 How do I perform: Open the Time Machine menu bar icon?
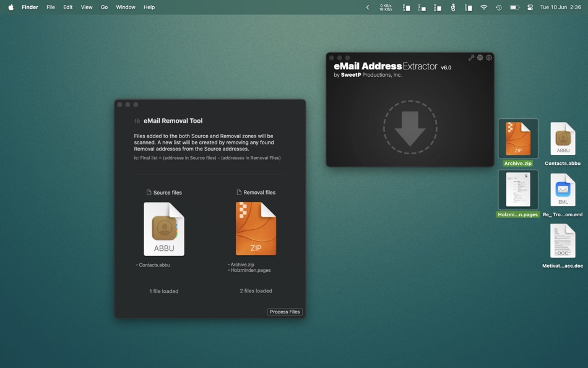click(x=499, y=7)
